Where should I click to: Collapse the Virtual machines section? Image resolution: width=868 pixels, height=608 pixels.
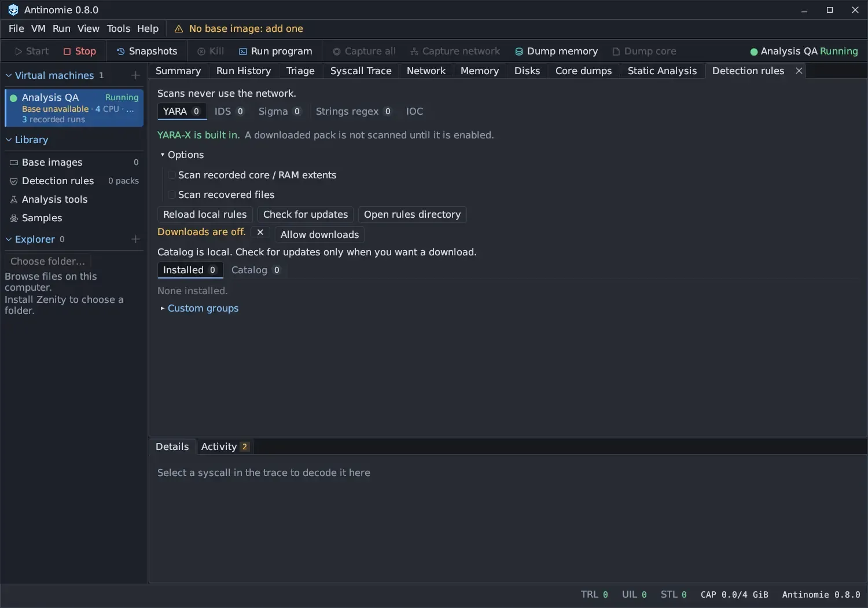pos(9,75)
